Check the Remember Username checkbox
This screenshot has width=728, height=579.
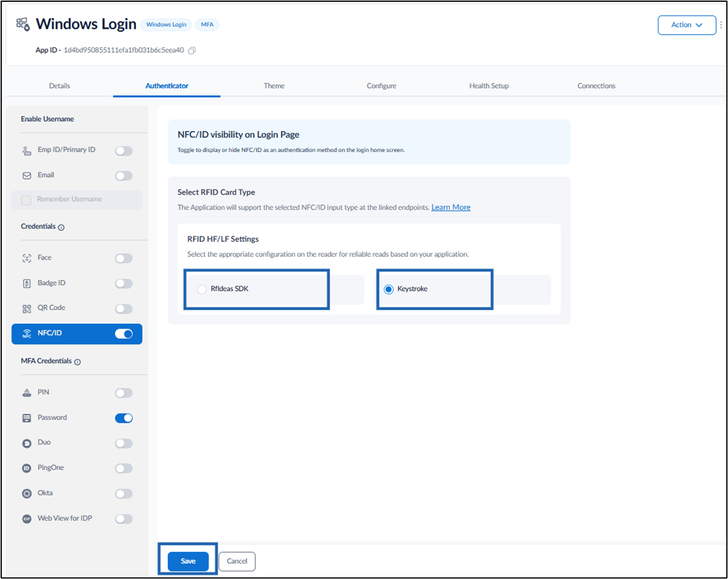[26, 201]
